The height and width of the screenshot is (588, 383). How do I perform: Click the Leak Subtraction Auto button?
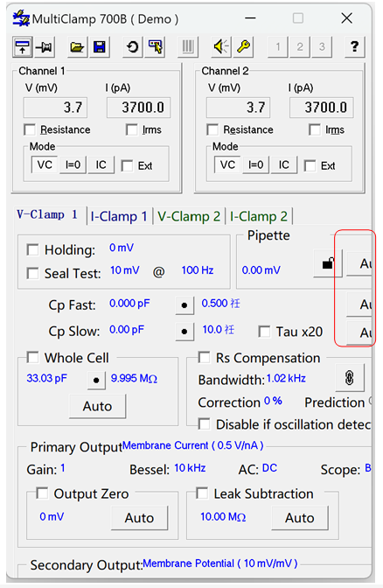299,518
